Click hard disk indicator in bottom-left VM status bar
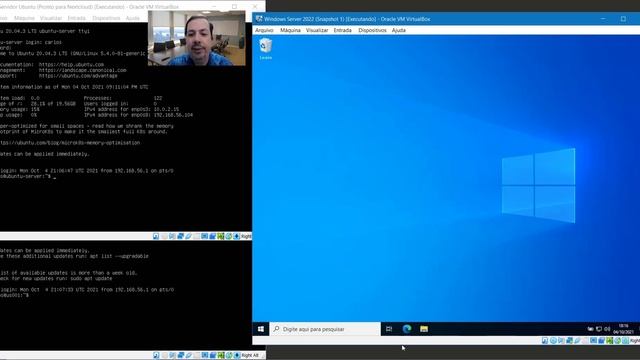Screen dimensions: 640x360 coord(156,356)
